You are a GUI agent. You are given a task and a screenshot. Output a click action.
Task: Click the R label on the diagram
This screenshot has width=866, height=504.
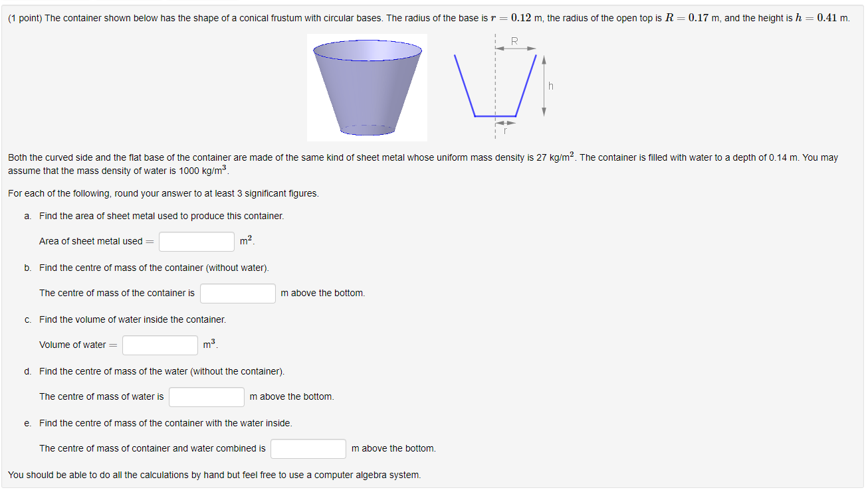pyautogui.click(x=514, y=41)
